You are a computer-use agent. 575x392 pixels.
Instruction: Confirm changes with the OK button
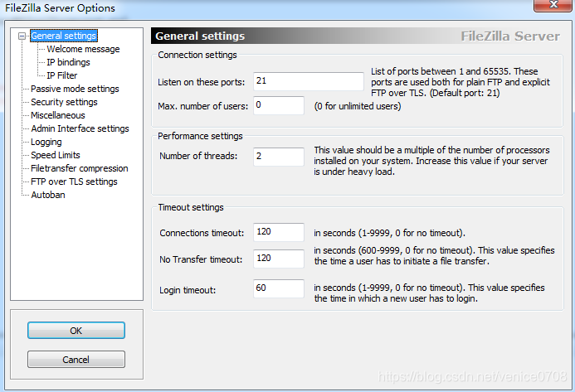[x=76, y=331]
